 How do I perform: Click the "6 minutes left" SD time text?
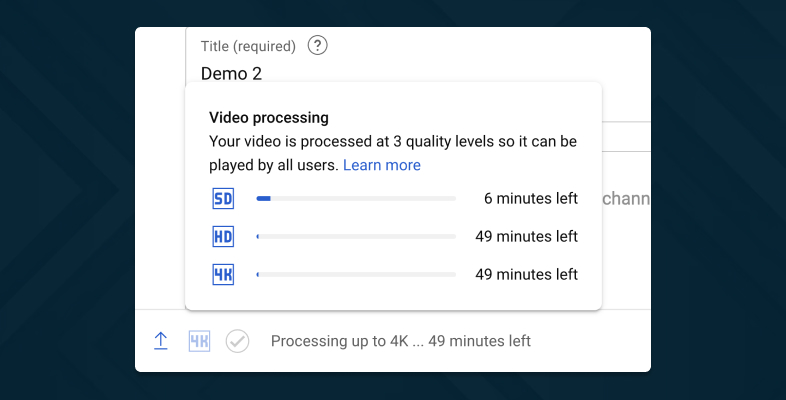tap(530, 199)
